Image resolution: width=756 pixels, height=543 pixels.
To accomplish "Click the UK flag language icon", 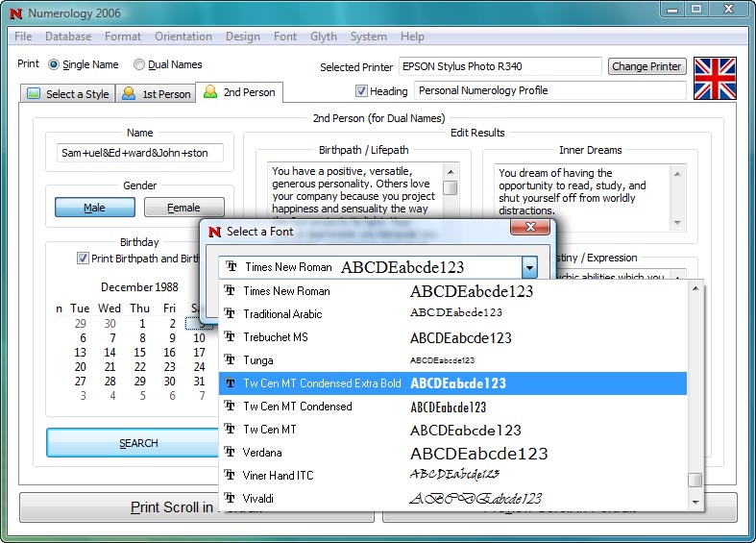I will [x=715, y=78].
